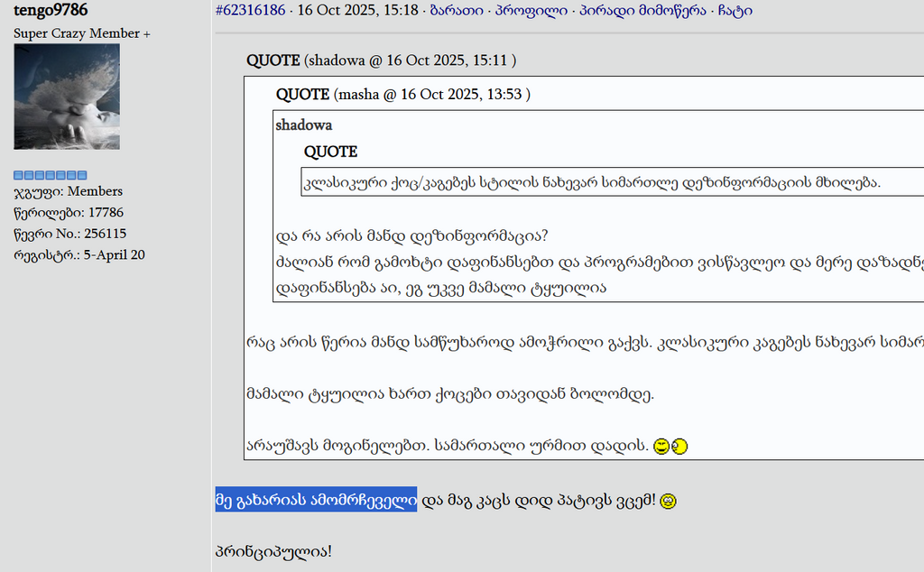The image size is (924, 572).
Task: Click bold name shadowa in inner quote
Action: coord(303,125)
